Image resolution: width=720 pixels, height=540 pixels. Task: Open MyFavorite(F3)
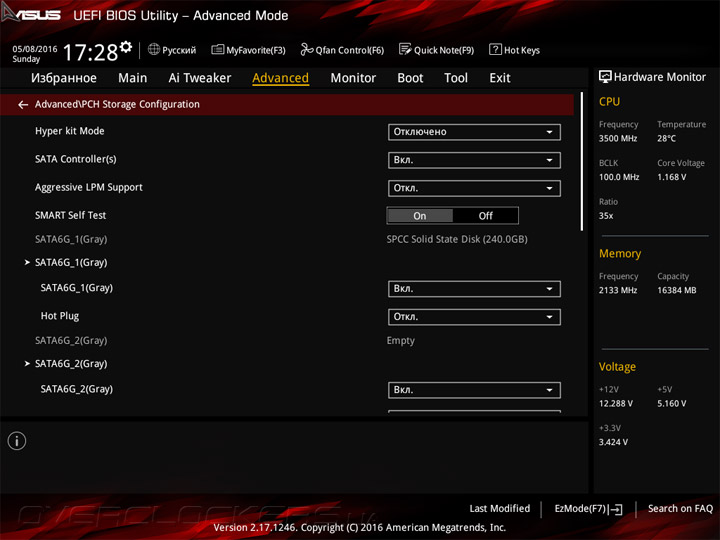pyautogui.click(x=248, y=50)
